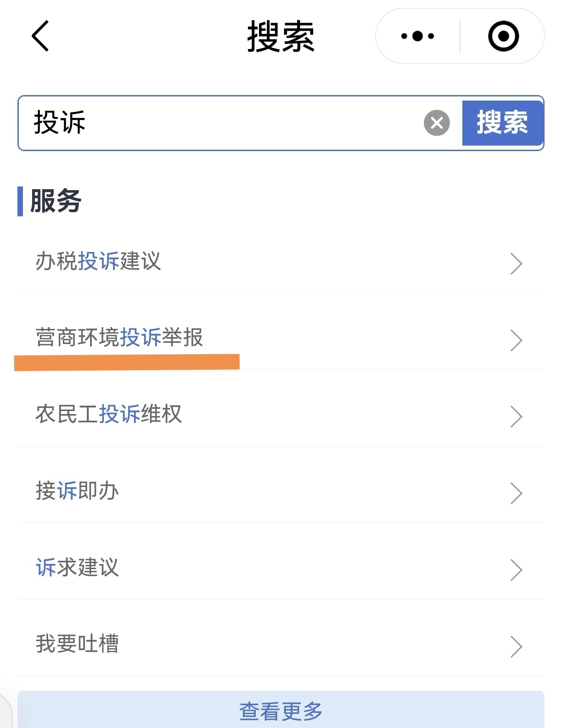Screen dimensions: 562x728
Task: Go back using the top-left arrow
Action: tap(40, 36)
